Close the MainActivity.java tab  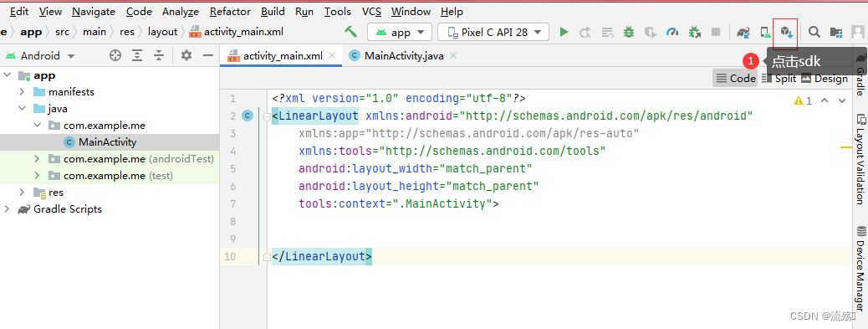click(453, 55)
